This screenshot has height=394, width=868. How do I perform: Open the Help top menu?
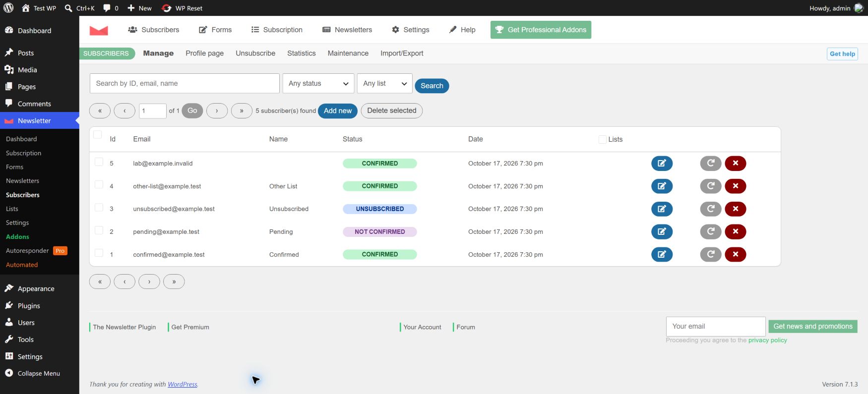pyautogui.click(x=462, y=30)
